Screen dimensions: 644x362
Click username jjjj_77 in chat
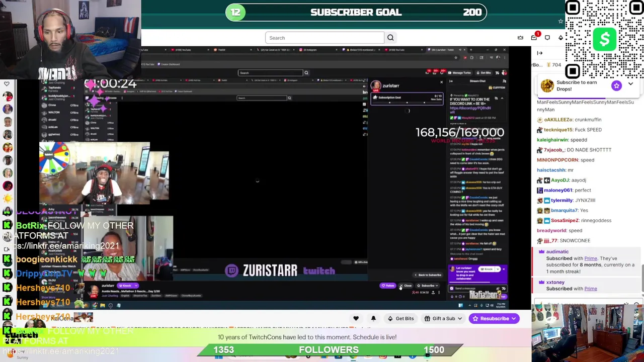(550, 240)
